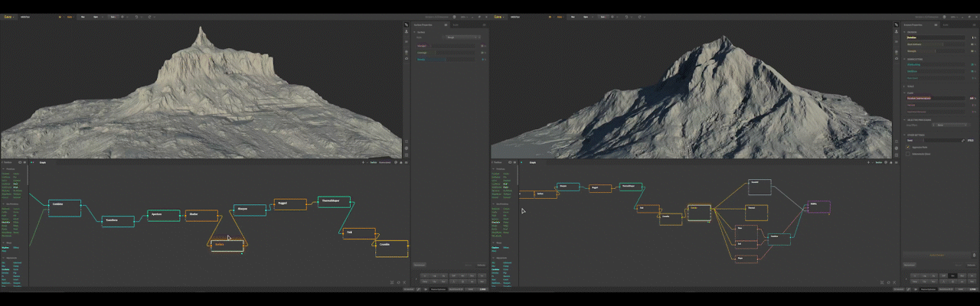Click the Sharpen node in right window graph
This screenshot has height=306, width=980.
(x=568, y=187)
